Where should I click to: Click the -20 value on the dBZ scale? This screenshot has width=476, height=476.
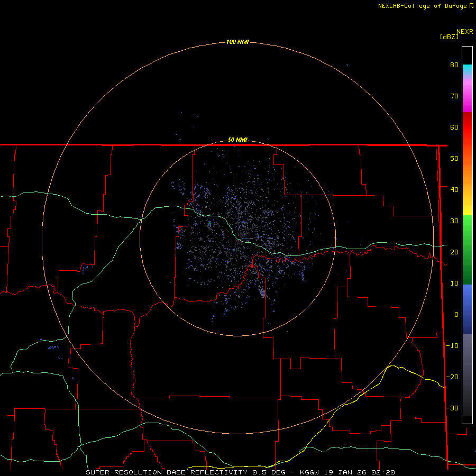[452, 377]
